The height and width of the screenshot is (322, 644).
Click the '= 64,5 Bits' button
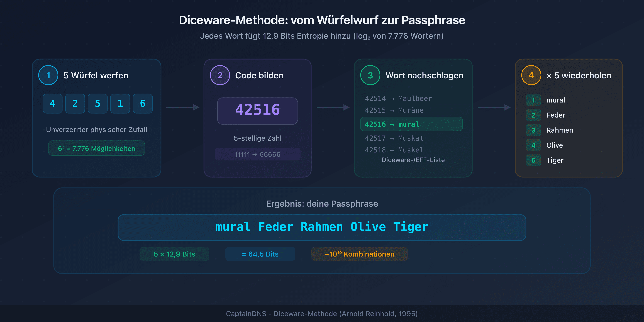pyautogui.click(x=260, y=254)
